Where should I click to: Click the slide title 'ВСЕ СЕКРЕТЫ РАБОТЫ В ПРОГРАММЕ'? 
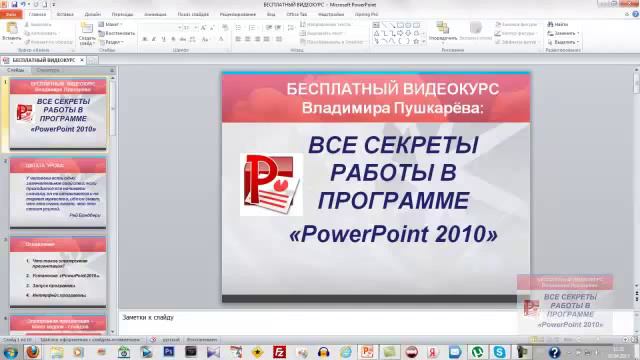click(x=393, y=173)
